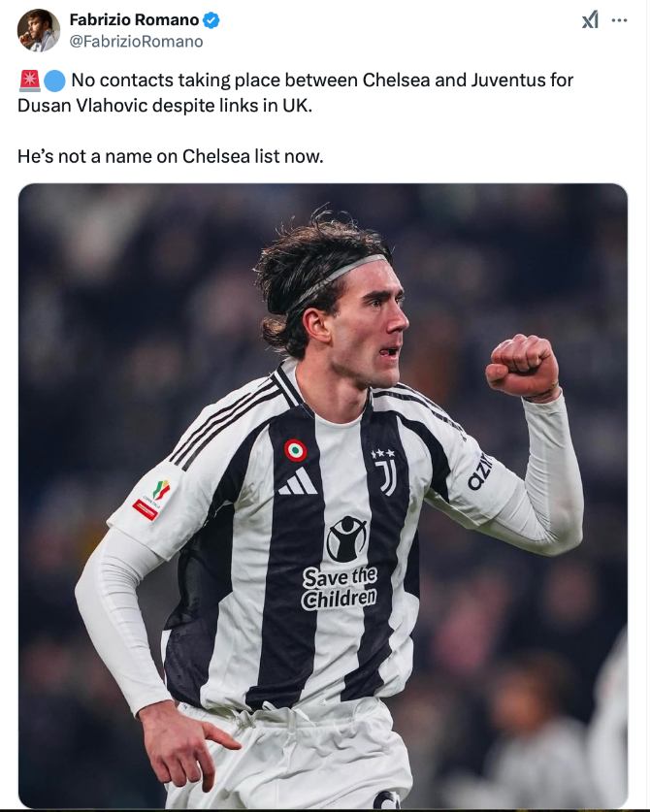Open the attached Vlahovic photo

pos(323,496)
